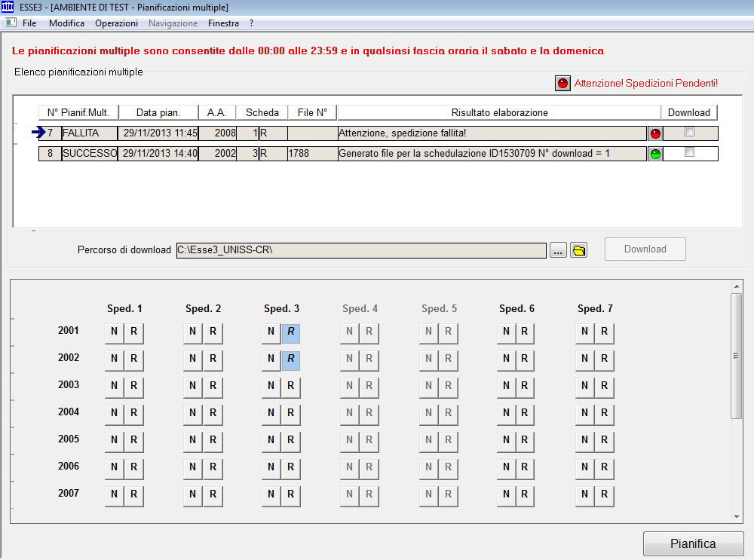Click the date cell '29/11/2013 11:45'
The width and height of the screenshot is (754, 560).
click(x=158, y=133)
